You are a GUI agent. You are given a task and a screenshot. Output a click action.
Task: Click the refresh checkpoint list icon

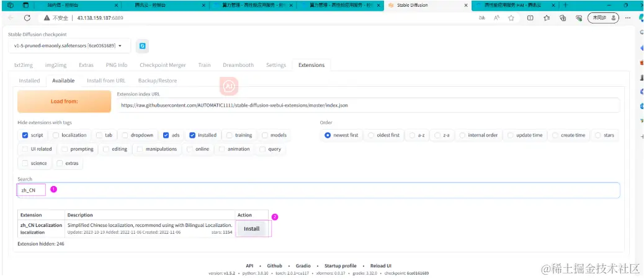coord(142,46)
